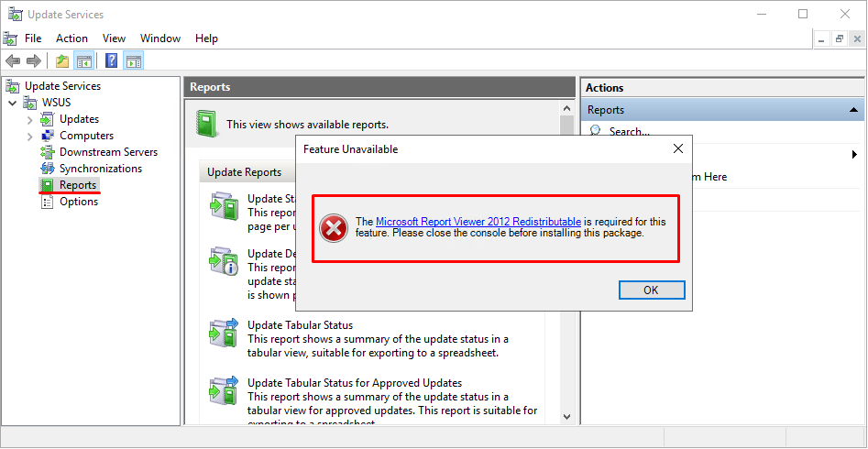868x449 pixels.
Task: Click Update Tabular Status for Approved Updates icon
Action: (x=224, y=390)
